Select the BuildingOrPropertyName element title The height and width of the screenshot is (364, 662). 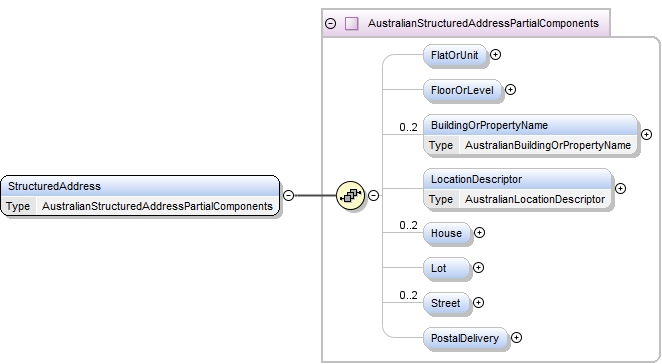[x=489, y=125]
